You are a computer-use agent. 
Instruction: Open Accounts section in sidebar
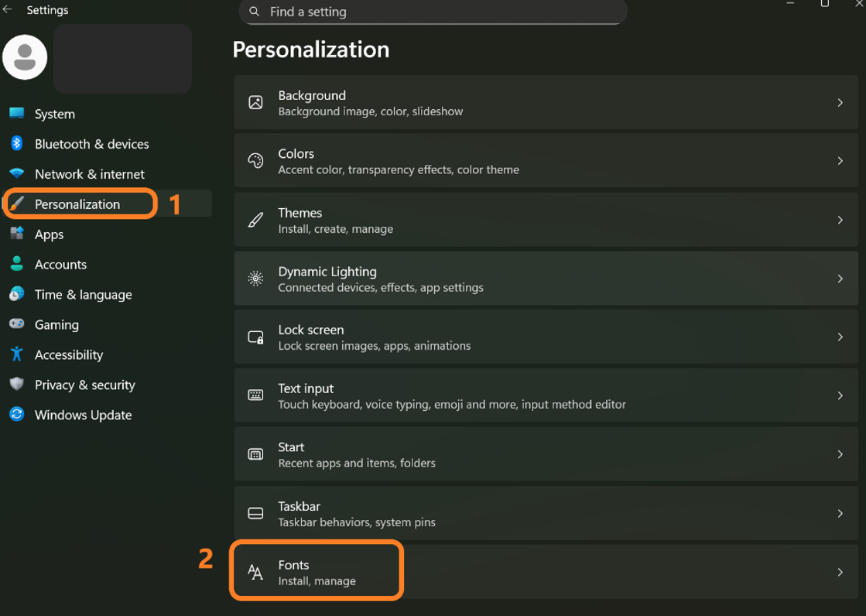60,265
